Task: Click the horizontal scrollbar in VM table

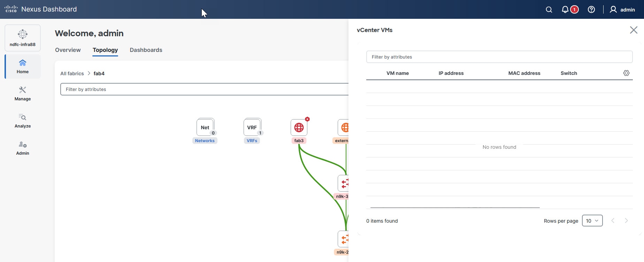Action: (455, 207)
